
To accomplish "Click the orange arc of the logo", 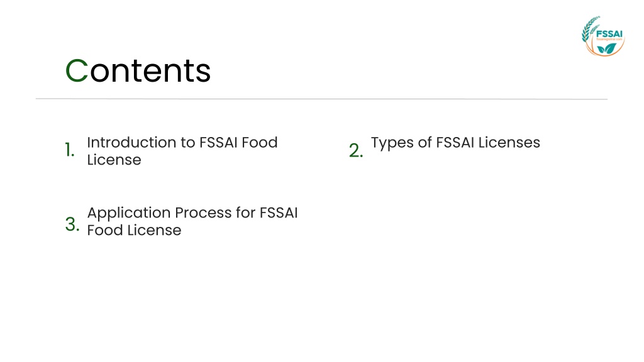I will point(606,52).
